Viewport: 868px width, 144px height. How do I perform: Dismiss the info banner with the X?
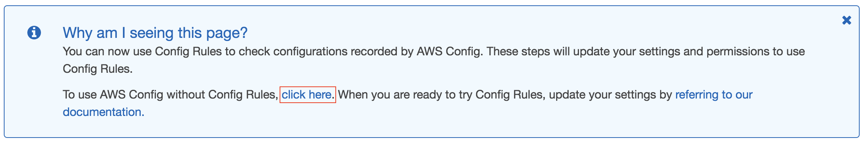coord(846,20)
